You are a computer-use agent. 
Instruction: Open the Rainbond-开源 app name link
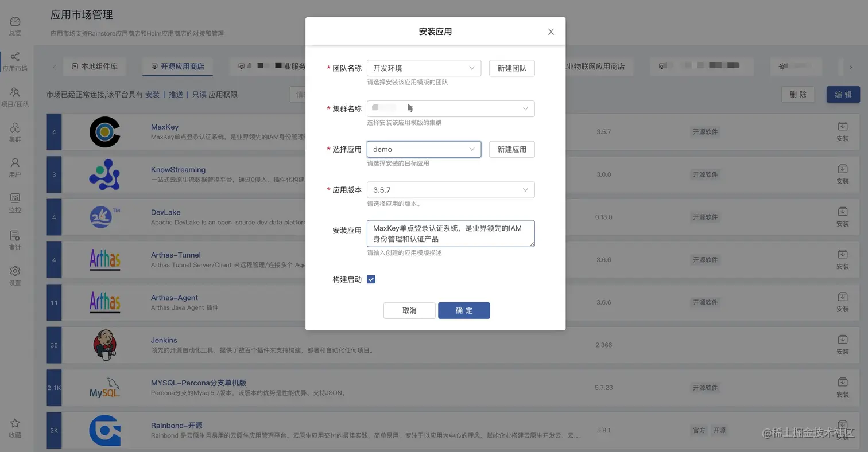pos(176,426)
